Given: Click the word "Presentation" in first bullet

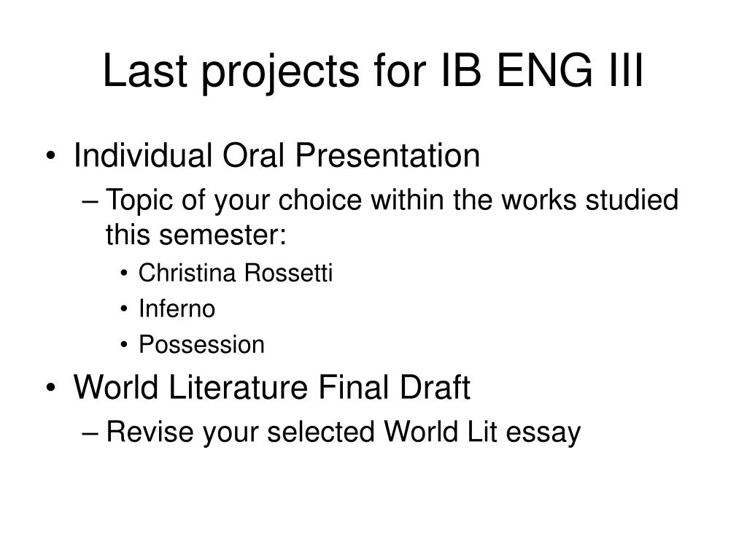Looking at the screenshot, I should tap(387, 155).
